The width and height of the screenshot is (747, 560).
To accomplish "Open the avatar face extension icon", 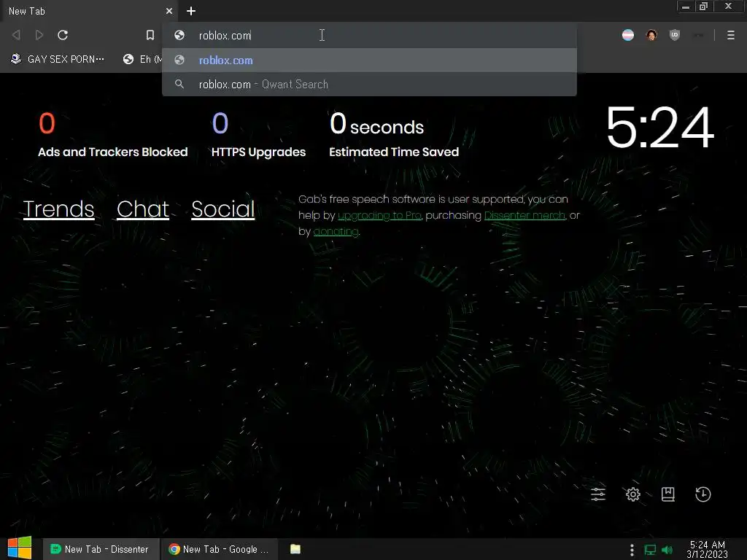I will click(651, 35).
